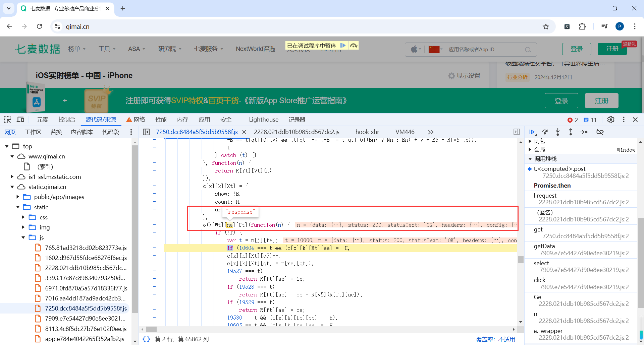
Task: Click the Step over next function icon
Action: click(545, 132)
